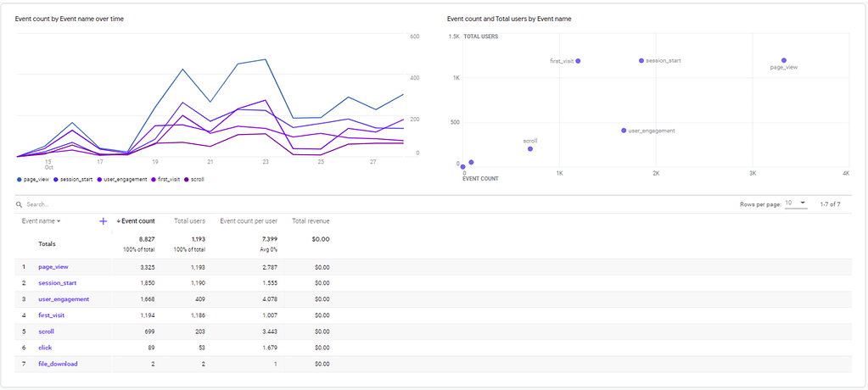Toggle the session_start legend entry
The height and width of the screenshot is (390, 868).
(x=75, y=179)
